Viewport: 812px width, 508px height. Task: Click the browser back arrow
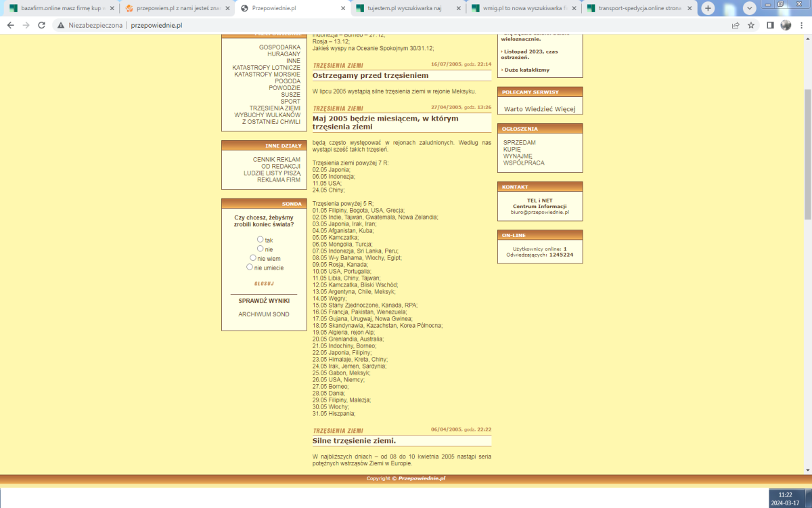pos(10,25)
